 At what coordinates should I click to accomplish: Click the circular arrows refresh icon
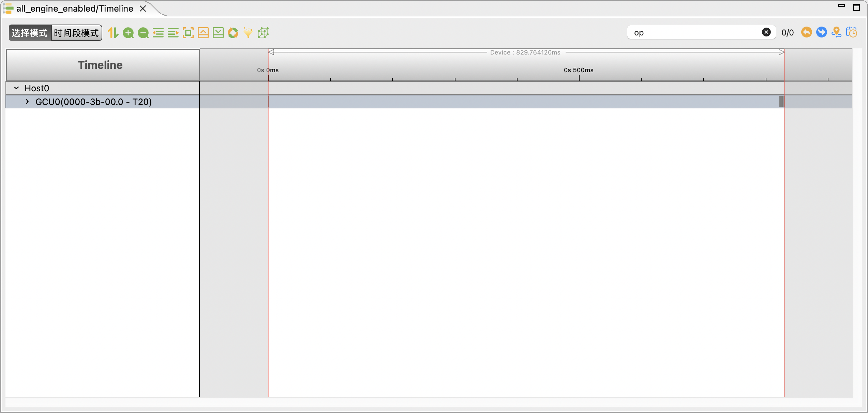point(233,33)
